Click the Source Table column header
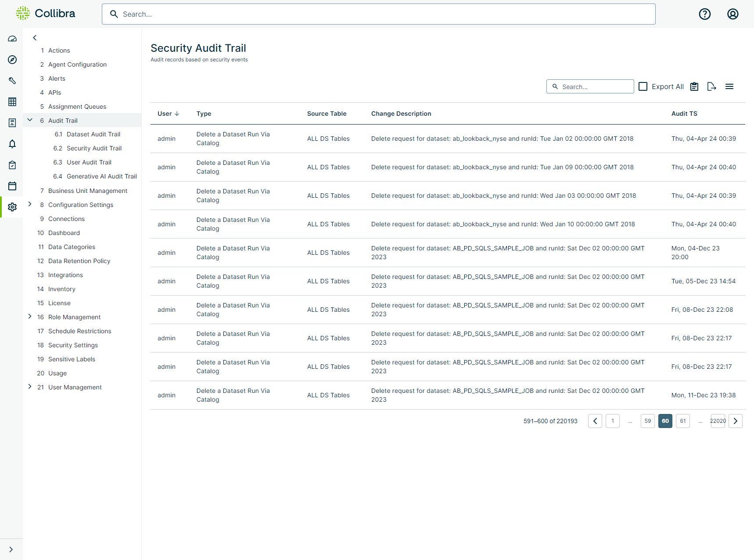This screenshot has height=560, width=754. click(327, 114)
